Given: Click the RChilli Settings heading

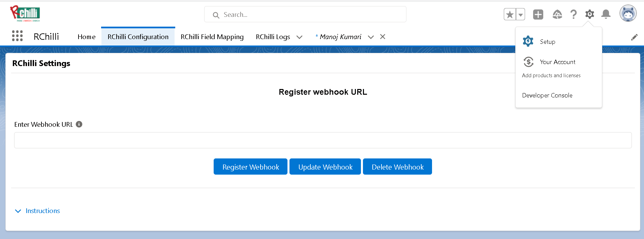Looking at the screenshot, I should pos(41,63).
